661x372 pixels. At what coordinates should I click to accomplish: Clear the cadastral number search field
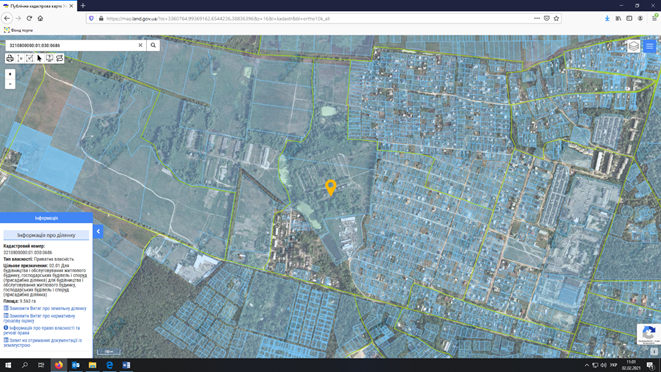[140, 45]
